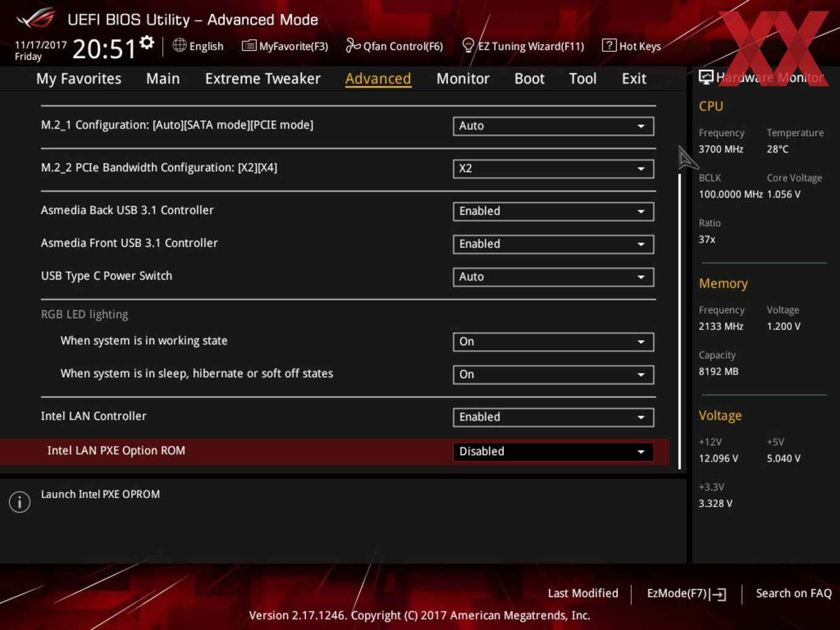
Task: Select Intel LAN PXE Option ROM row
Action: (334, 451)
